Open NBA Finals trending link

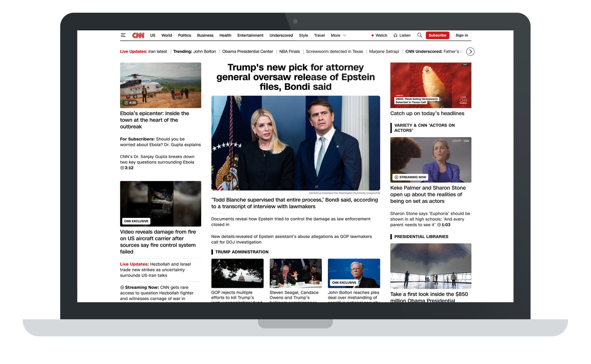coord(289,51)
